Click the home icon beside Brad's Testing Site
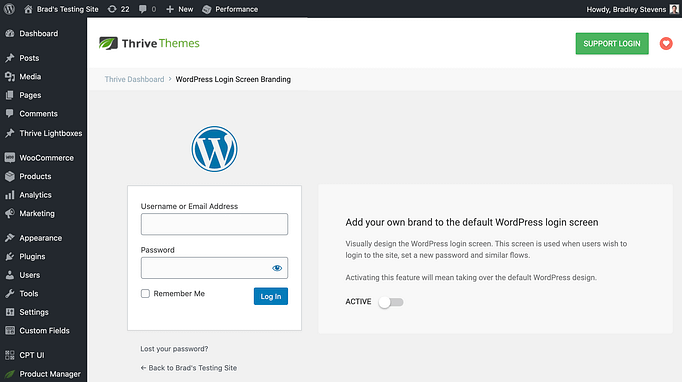 click(28, 9)
